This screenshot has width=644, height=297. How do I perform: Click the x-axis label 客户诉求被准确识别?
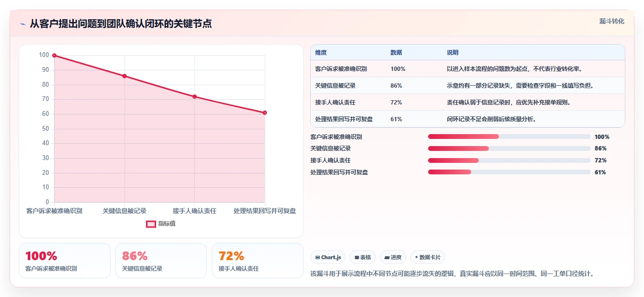pos(54,211)
